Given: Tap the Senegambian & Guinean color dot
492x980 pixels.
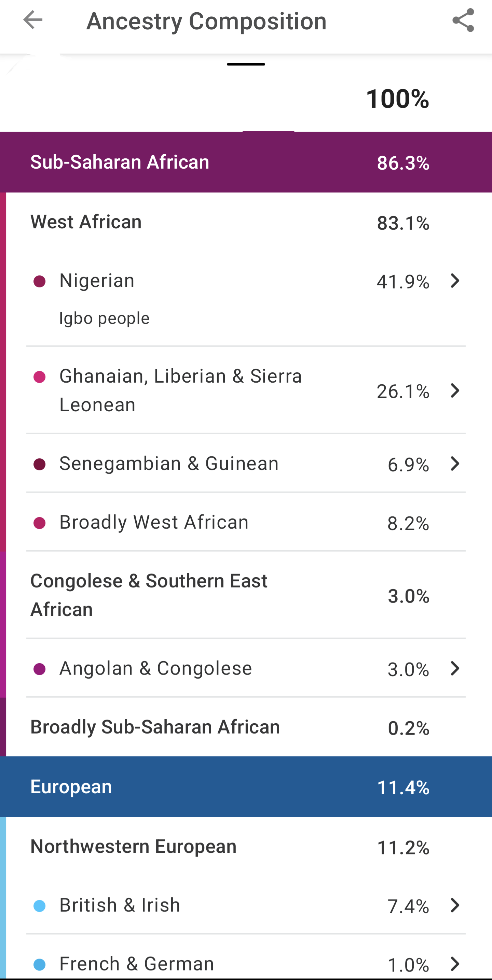Looking at the screenshot, I should coord(40,464).
